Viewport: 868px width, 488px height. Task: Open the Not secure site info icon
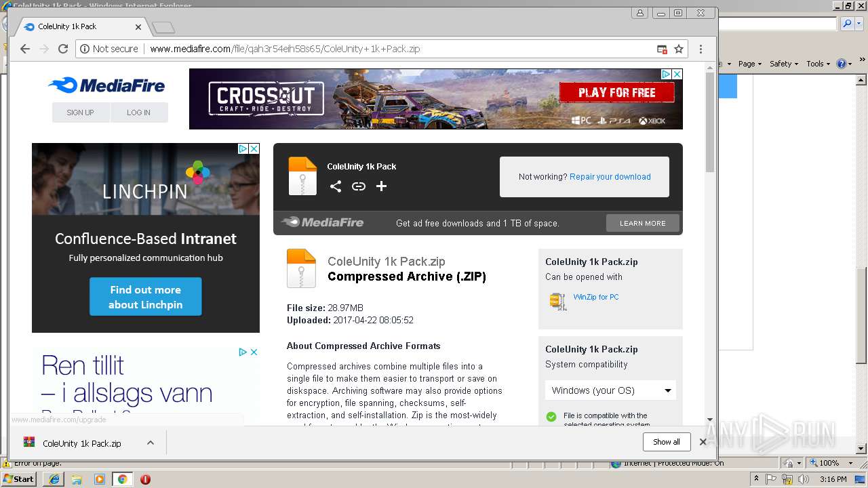point(85,49)
